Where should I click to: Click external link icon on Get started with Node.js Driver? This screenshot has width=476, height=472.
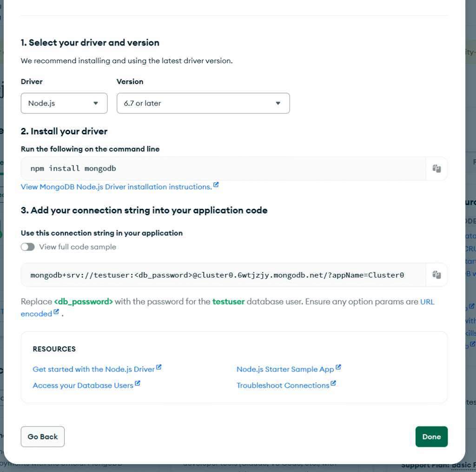(159, 367)
